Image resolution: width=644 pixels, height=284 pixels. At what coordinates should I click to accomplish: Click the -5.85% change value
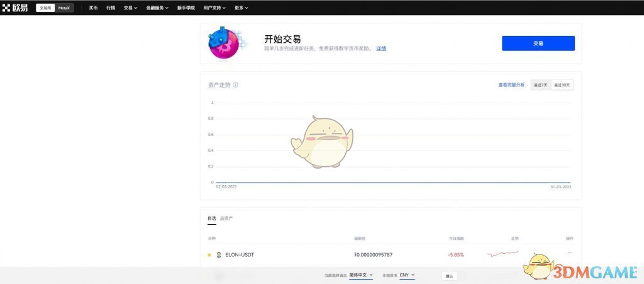coord(455,255)
